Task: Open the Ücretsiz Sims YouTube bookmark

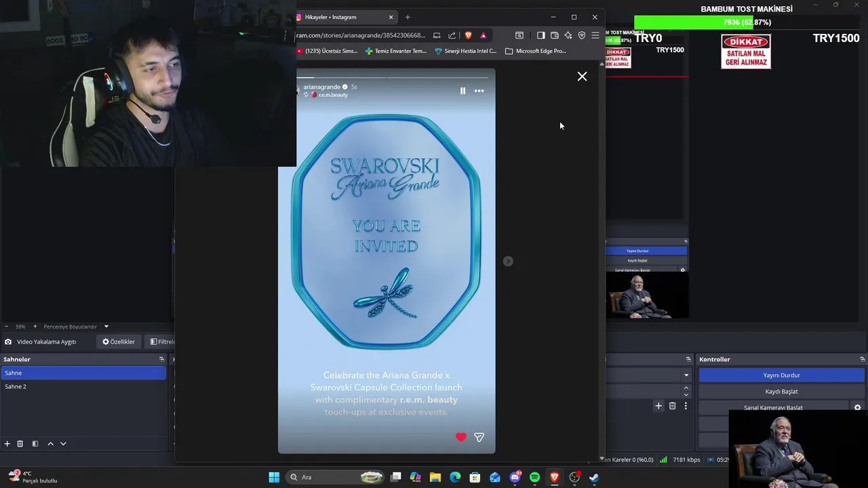Action: [x=328, y=51]
